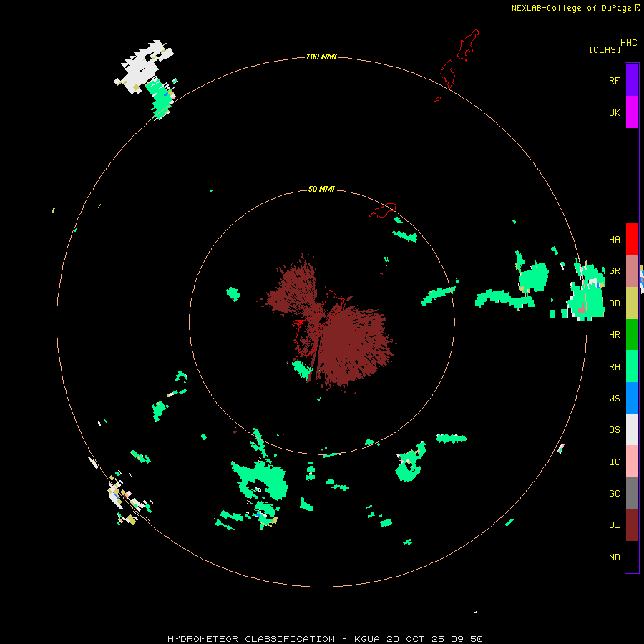
Task: Click the BI brown legend swatch
Action: point(632,525)
